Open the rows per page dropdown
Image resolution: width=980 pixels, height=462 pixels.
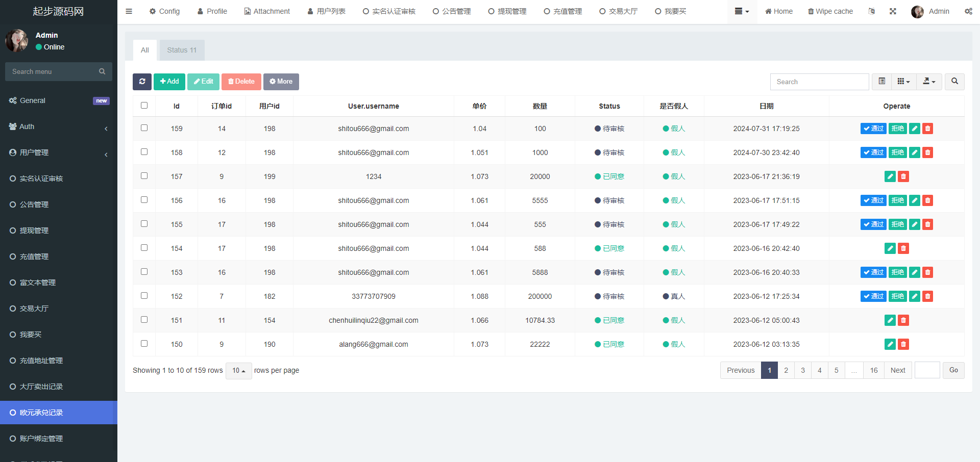pyautogui.click(x=238, y=371)
